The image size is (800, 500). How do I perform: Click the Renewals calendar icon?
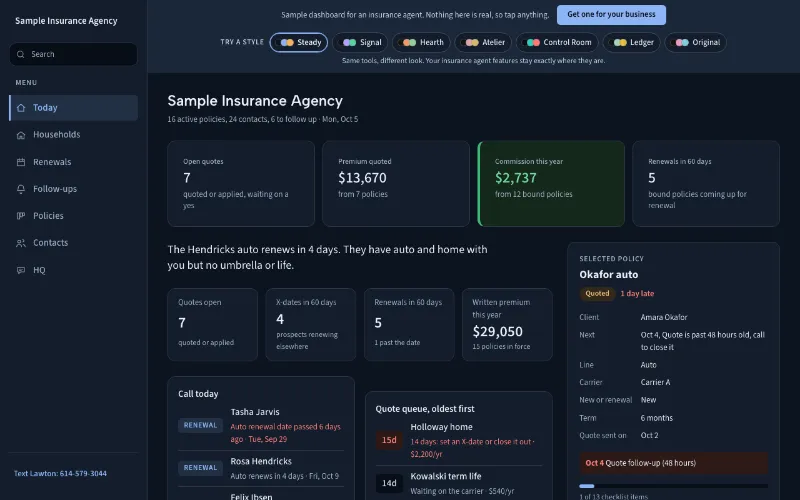(21, 162)
